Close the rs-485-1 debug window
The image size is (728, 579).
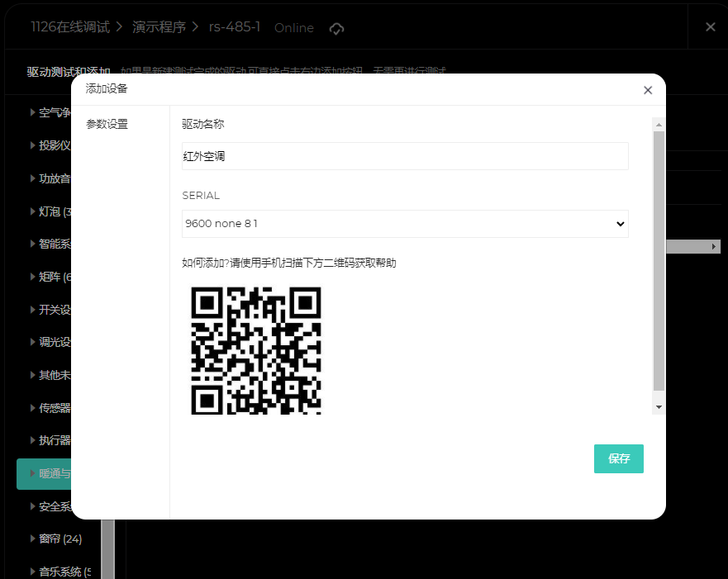pyautogui.click(x=710, y=27)
